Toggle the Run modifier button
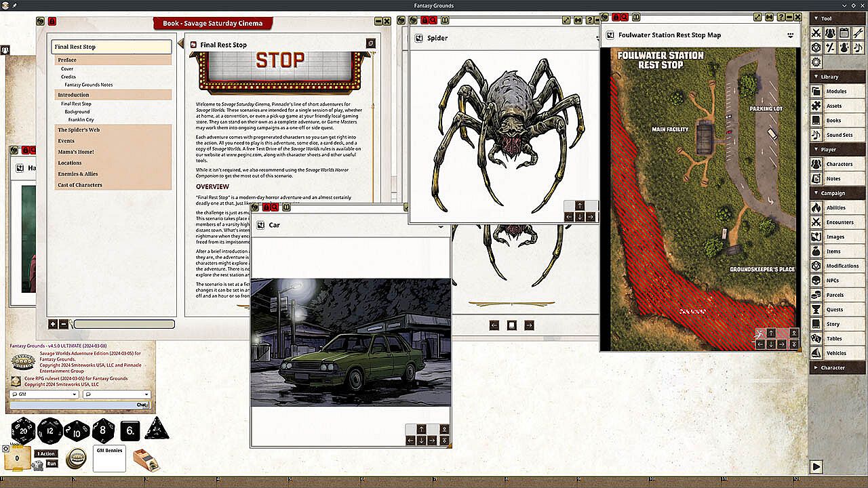 coord(52,464)
